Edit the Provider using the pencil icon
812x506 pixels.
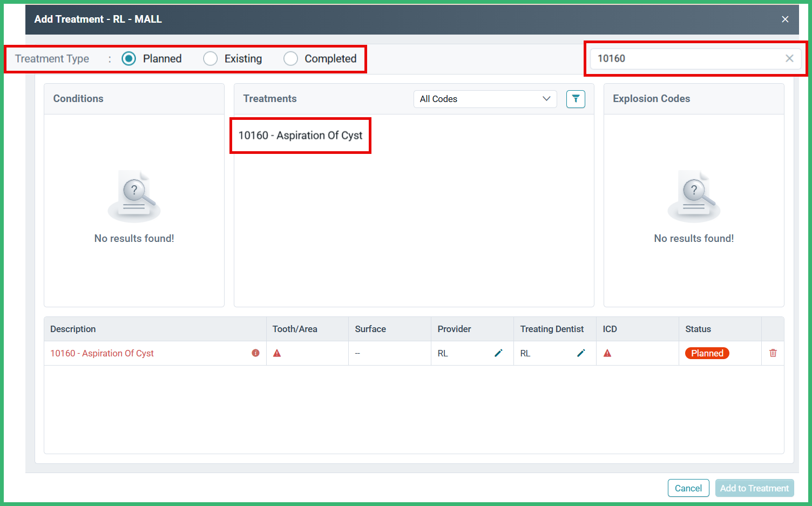point(498,353)
